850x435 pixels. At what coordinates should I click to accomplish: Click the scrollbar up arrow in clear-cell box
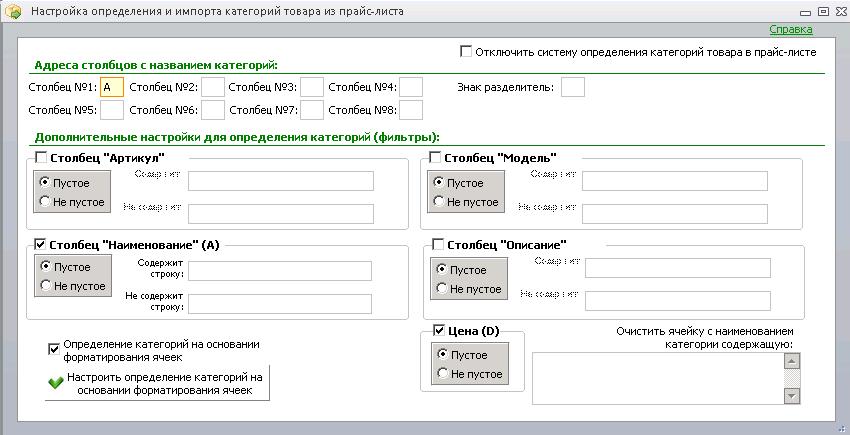(x=792, y=361)
